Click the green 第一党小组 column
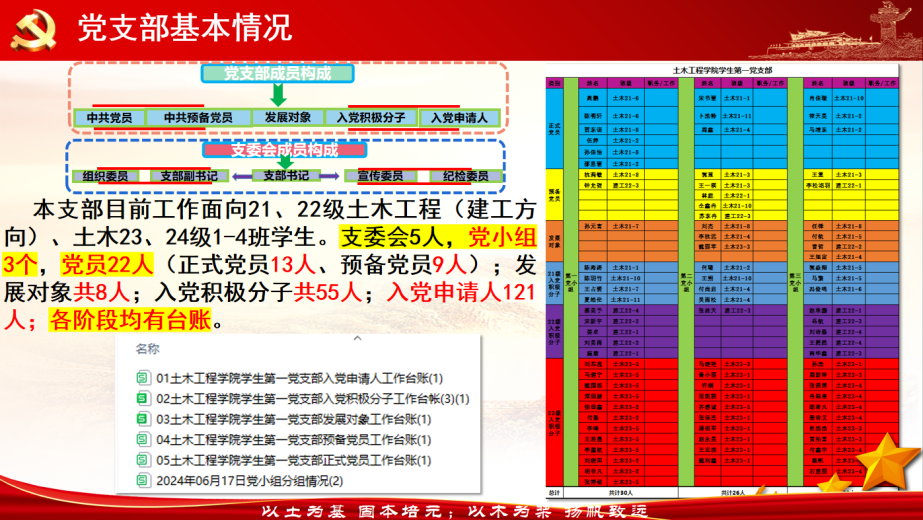Screen dimensions: 923x520 click(571, 282)
